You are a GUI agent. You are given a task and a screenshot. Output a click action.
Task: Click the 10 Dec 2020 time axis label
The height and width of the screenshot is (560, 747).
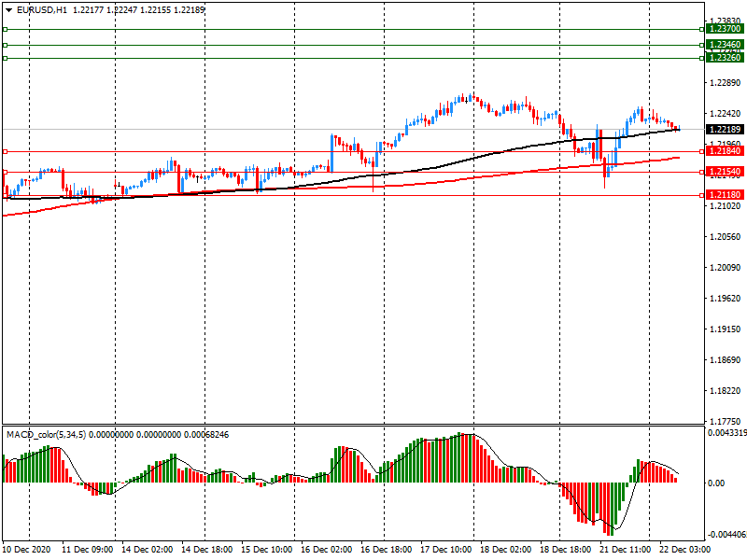click(27, 550)
